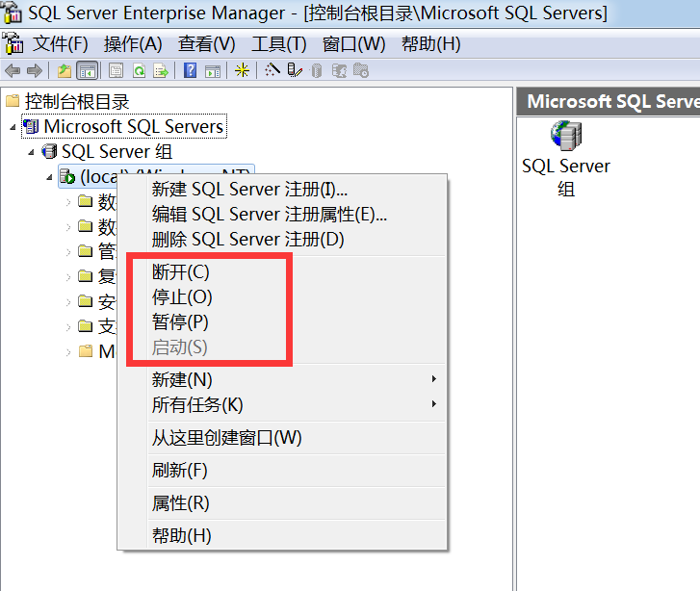Select the SQL Server 组 tree item
Viewport: 700px width, 591px height.
(x=117, y=151)
